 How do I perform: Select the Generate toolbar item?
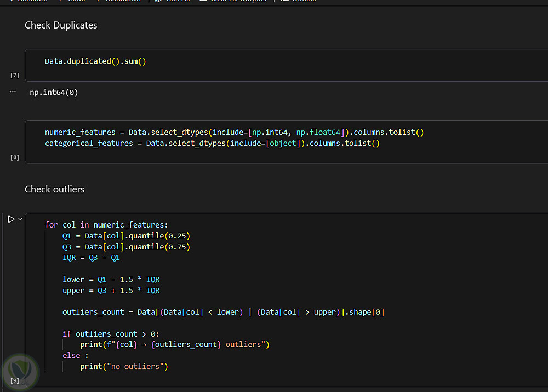28,1
